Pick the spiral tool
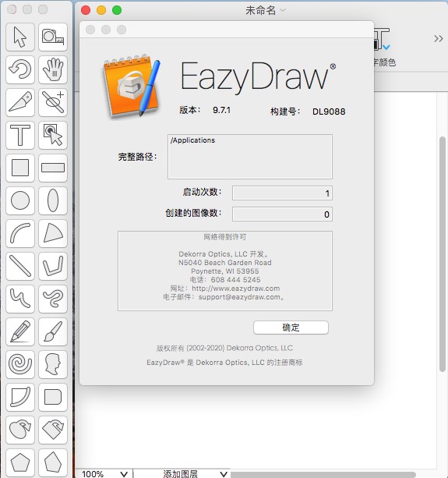Image resolution: width=448 pixels, height=478 pixels. (x=20, y=365)
